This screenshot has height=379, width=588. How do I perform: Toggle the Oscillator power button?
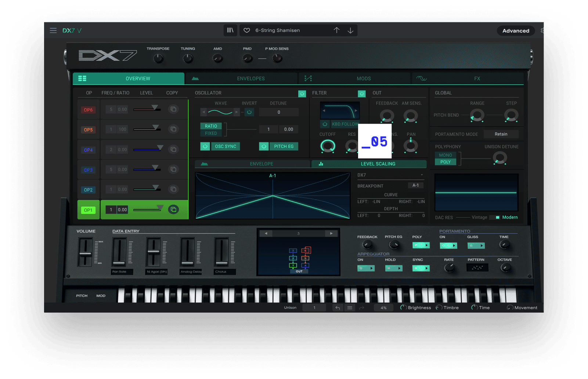click(x=302, y=94)
